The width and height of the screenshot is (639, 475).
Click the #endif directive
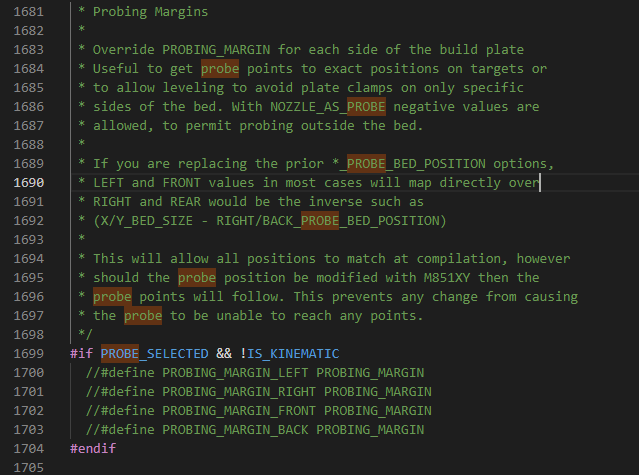click(93, 448)
